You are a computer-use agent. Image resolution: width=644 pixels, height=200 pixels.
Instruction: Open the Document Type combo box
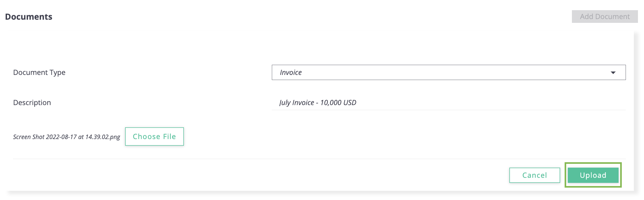click(x=448, y=72)
